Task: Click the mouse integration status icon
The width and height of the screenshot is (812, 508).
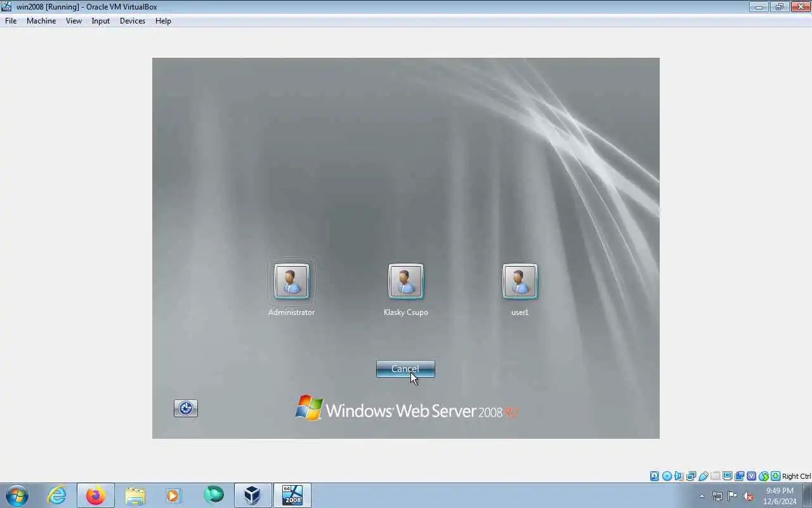Action: (x=764, y=476)
